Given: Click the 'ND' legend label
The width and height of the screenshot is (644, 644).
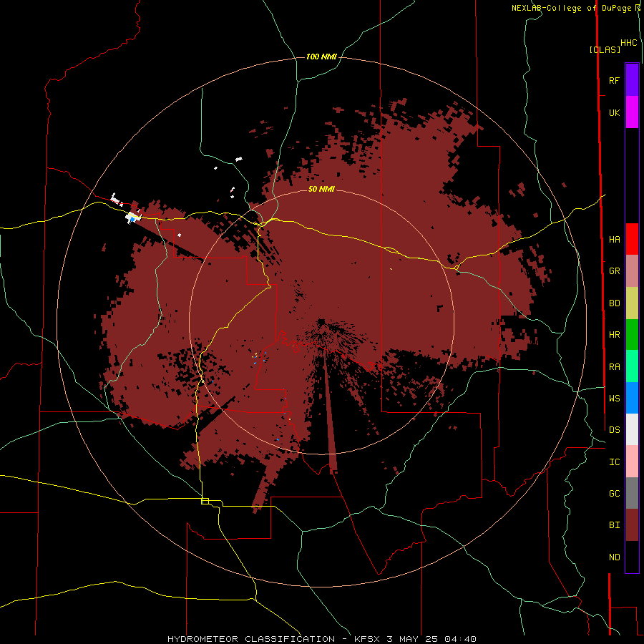Looking at the screenshot, I should click(614, 557).
